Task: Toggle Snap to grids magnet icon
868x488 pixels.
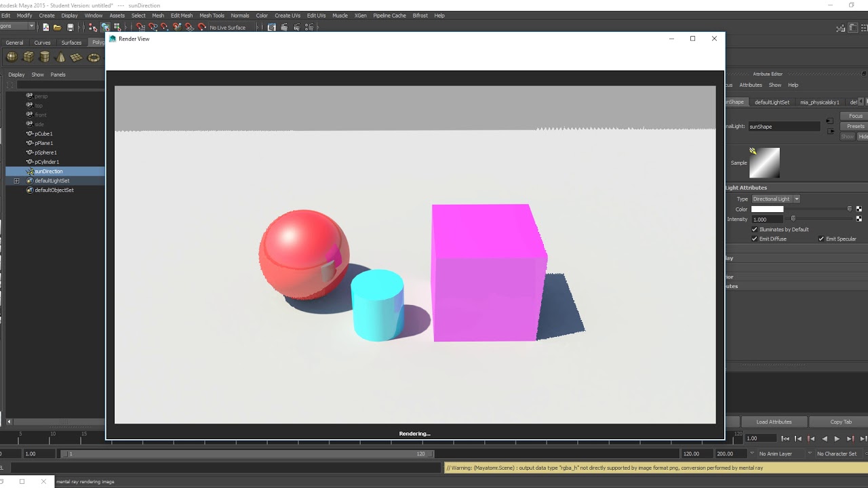Action: coord(140,27)
